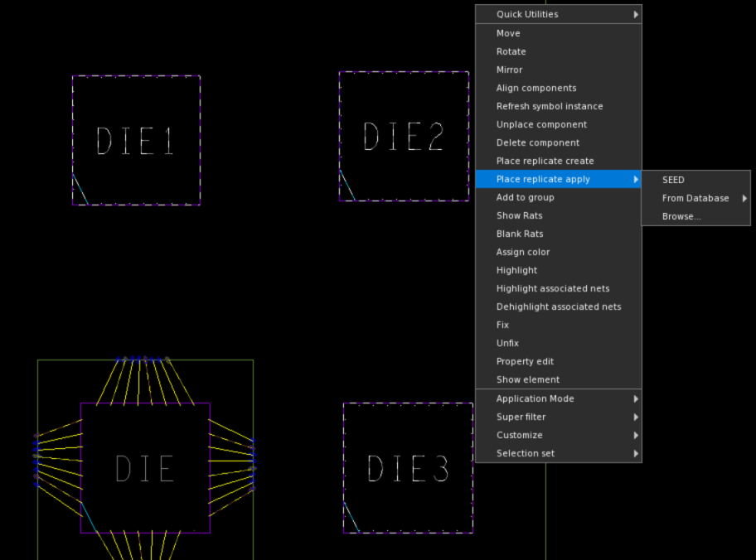Expand the From Database submenu
Screen dimensions: 756x560
[x=696, y=198]
